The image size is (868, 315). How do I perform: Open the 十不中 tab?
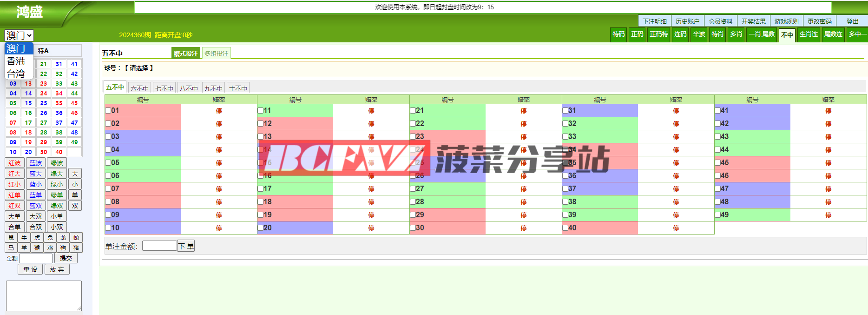238,88
